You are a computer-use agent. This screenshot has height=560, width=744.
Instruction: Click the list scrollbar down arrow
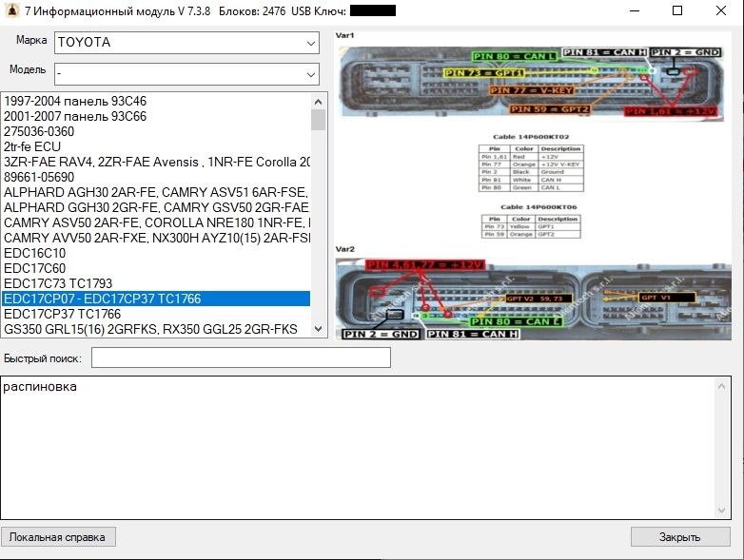[319, 329]
